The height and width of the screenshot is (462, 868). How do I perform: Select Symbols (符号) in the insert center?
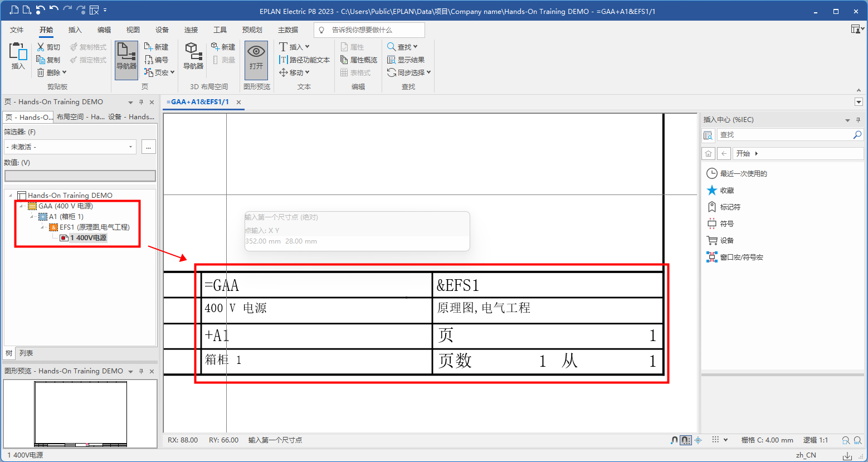click(x=726, y=224)
